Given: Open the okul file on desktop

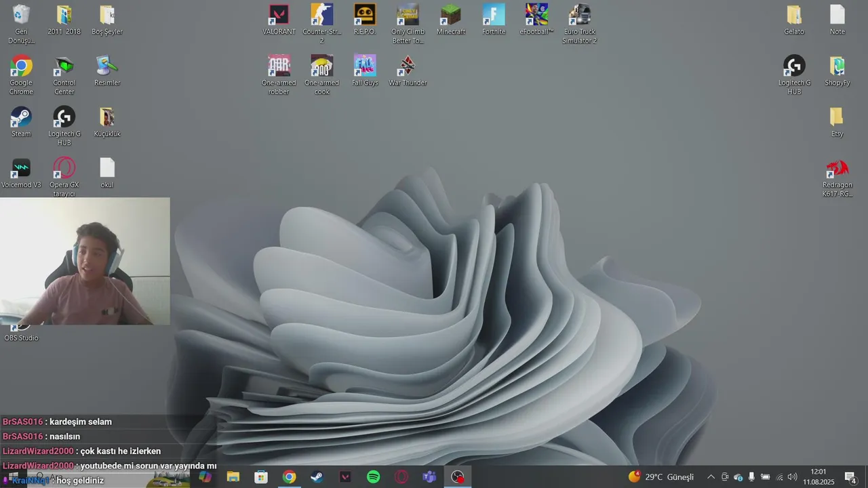Looking at the screenshot, I should pyautogui.click(x=107, y=173).
